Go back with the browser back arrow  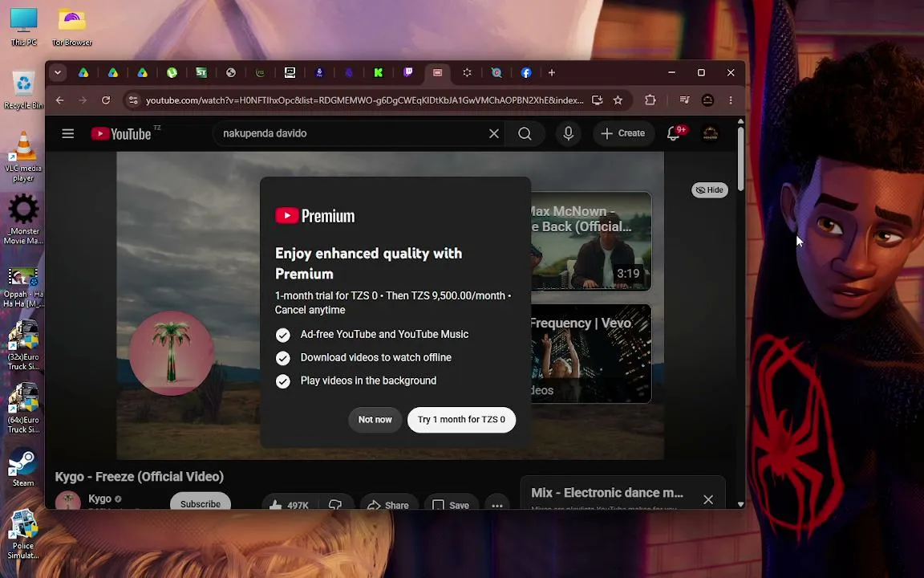point(59,100)
